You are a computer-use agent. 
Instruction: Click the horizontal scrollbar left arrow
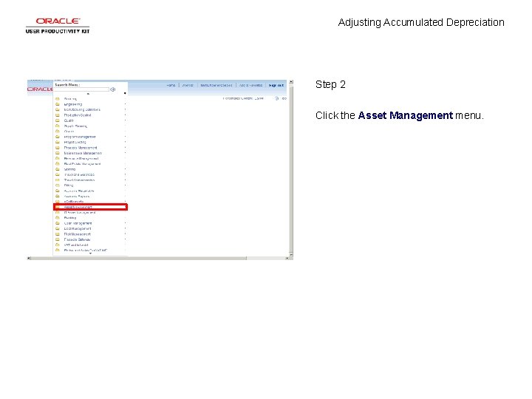(x=29, y=258)
